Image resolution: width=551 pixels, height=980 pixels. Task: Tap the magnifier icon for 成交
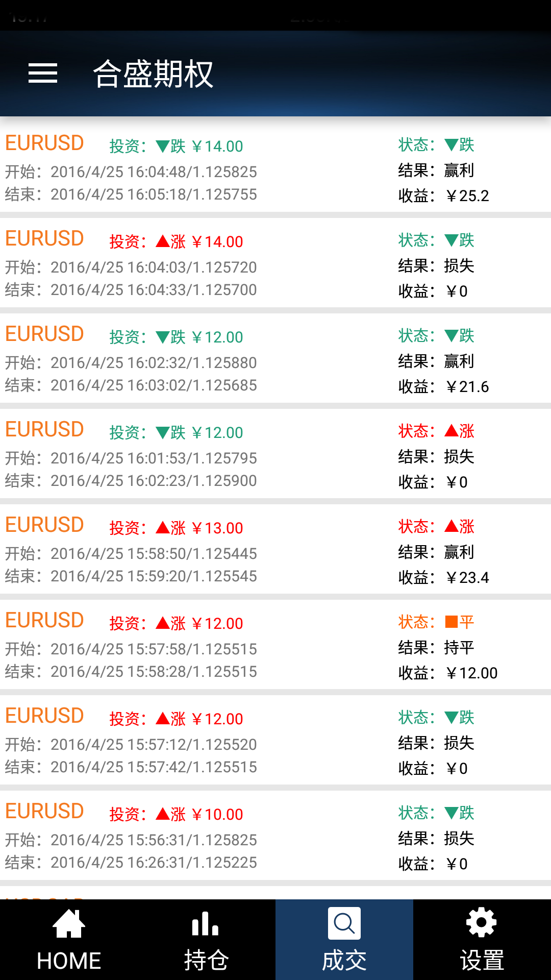click(344, 923)
